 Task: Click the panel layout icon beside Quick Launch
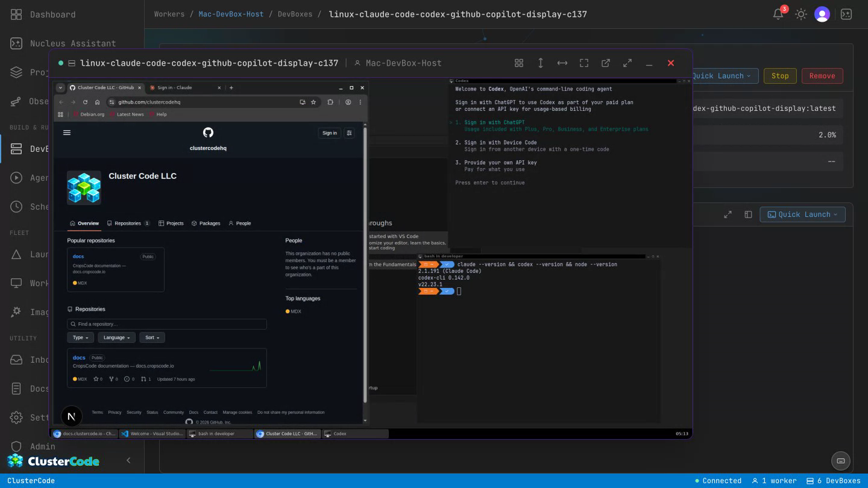pos(748,214)
